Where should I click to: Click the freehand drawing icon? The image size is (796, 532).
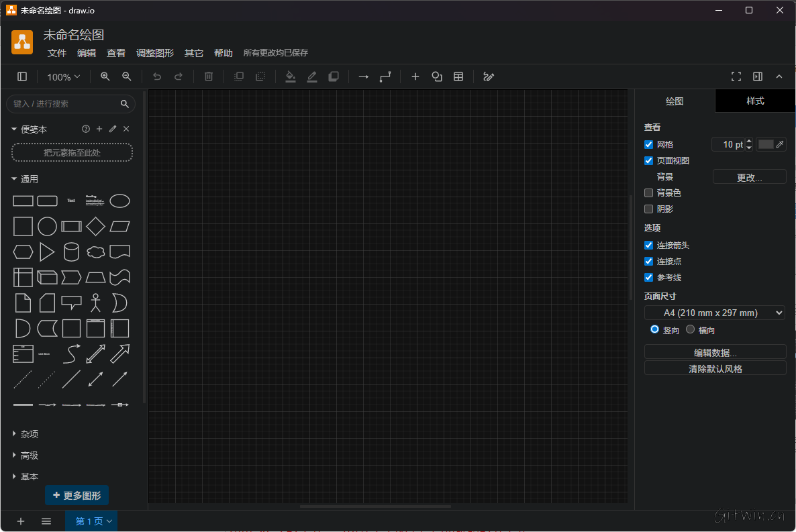489,76
